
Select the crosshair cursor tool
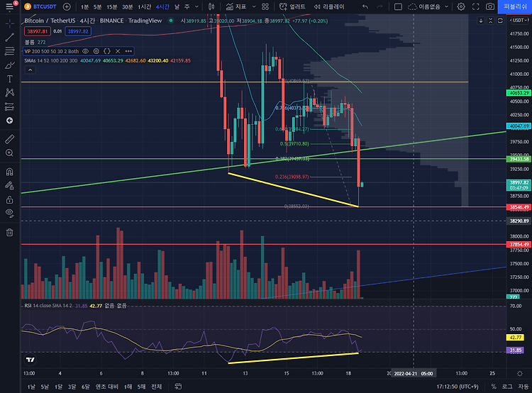click(x=9, y=23)
